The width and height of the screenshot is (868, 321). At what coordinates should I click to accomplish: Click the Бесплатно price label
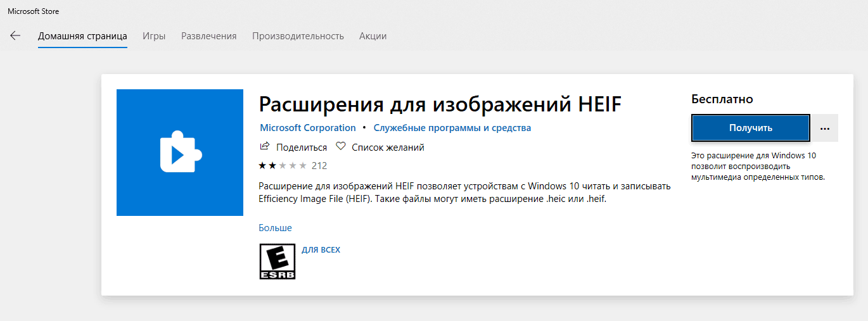[x=722, y=99]
